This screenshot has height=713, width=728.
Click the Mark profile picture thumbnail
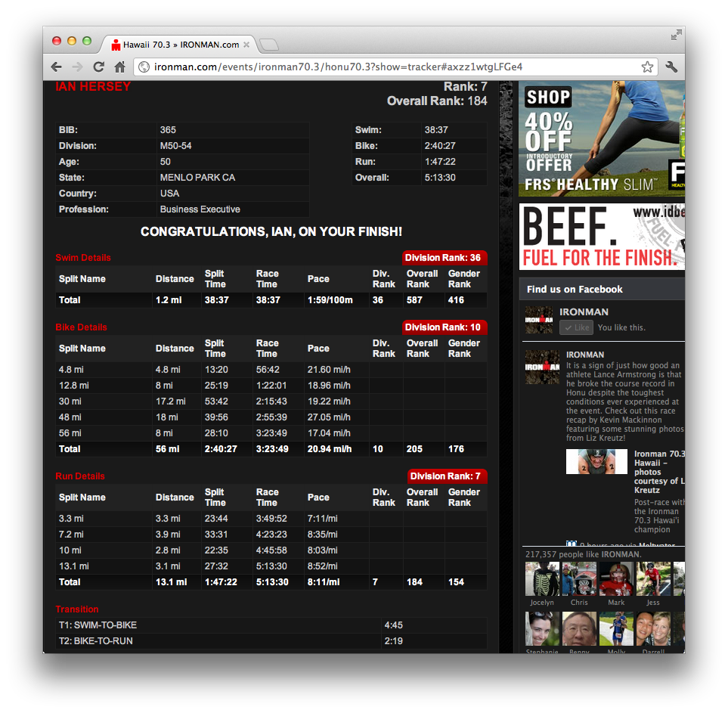616,579
